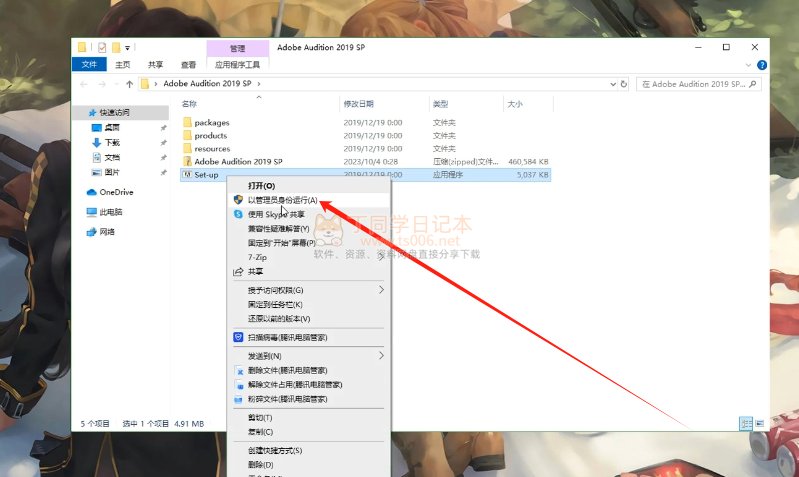This screenshot has width=799, height=477.
Task: Select 此电脑 in navigation pane
Action: point(111,212)
